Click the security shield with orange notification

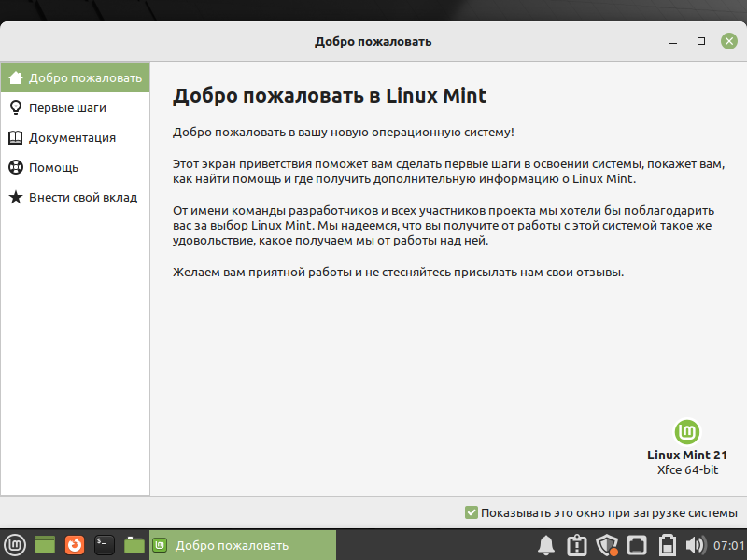click(x=607, y=544)
